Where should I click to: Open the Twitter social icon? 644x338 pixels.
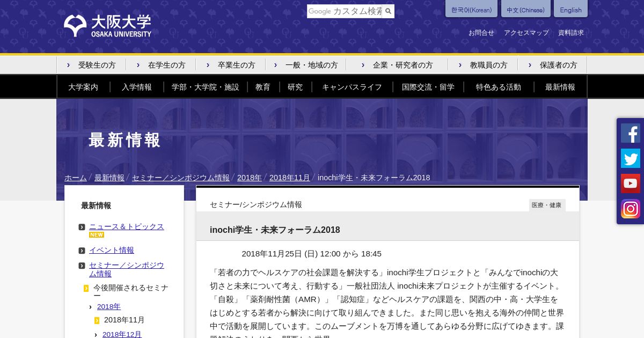click(x=631, y=158)
